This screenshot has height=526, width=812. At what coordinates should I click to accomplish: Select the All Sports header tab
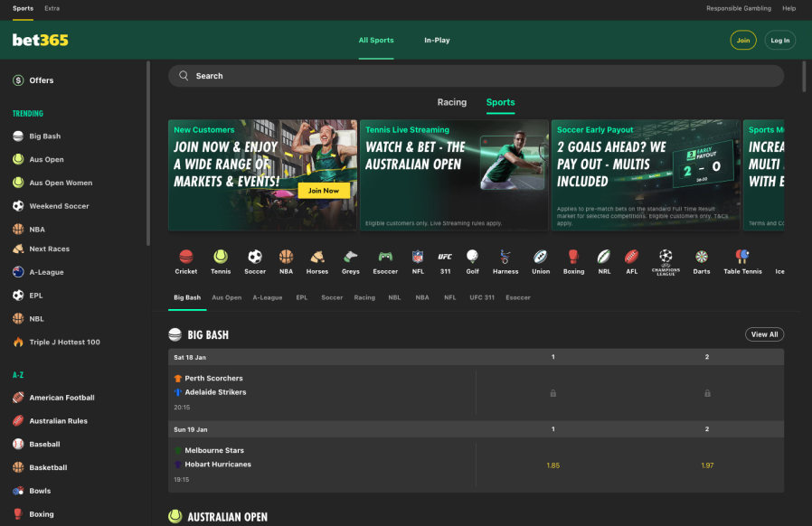coord(376,40)
